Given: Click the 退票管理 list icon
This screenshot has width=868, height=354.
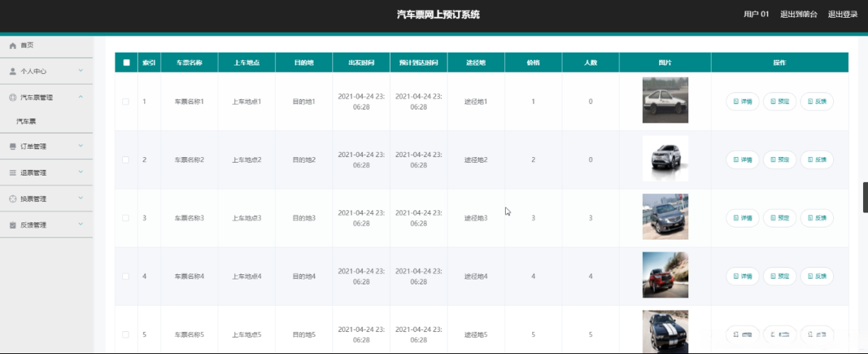Looking at the screenshot, I should [13, 173].
